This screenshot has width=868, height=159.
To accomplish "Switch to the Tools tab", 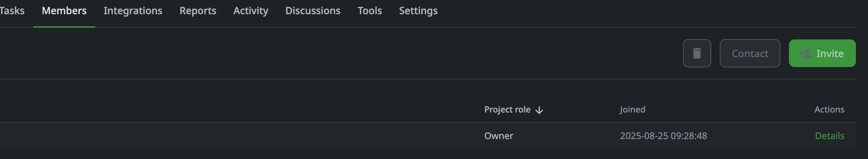I will click(370, 11).
